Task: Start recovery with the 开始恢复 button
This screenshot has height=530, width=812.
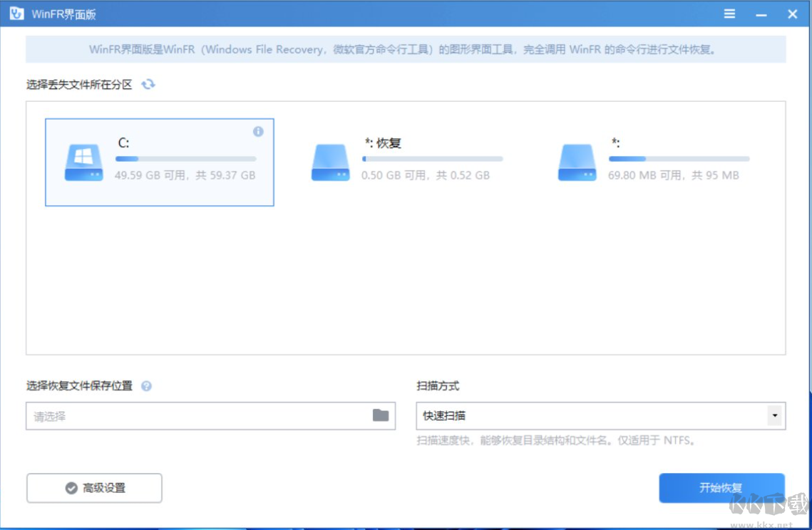Action: click(721, 488)
